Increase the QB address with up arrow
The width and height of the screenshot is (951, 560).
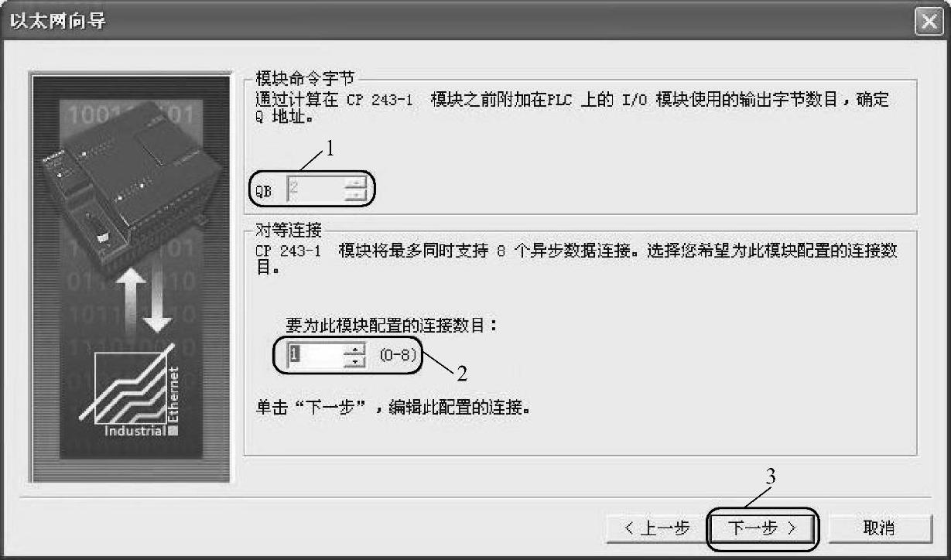coord(354,183)
